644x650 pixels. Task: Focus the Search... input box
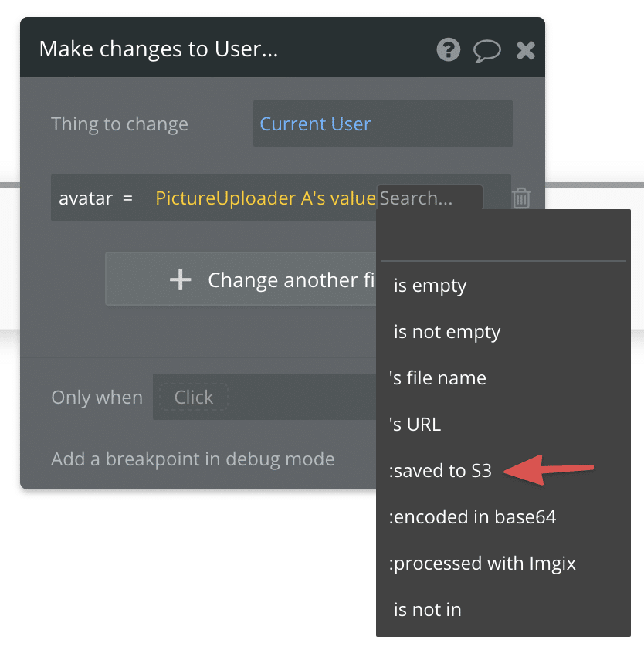(x=429, y=198)
